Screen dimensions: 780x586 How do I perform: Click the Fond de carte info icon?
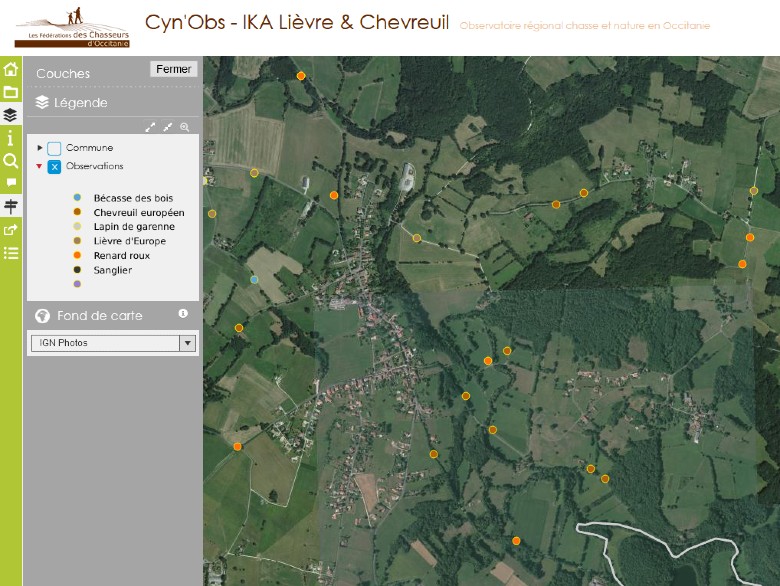point(183,314)
